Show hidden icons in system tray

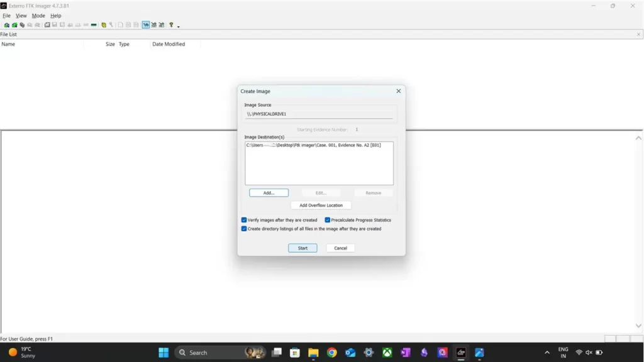pyautogui.click(x=547, y=353)
